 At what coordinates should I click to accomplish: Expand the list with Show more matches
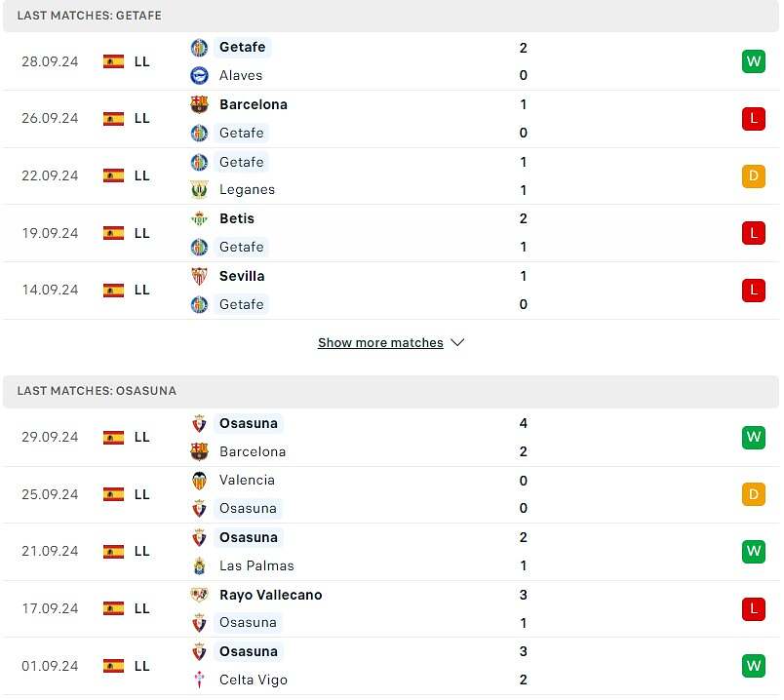[380, 343]
